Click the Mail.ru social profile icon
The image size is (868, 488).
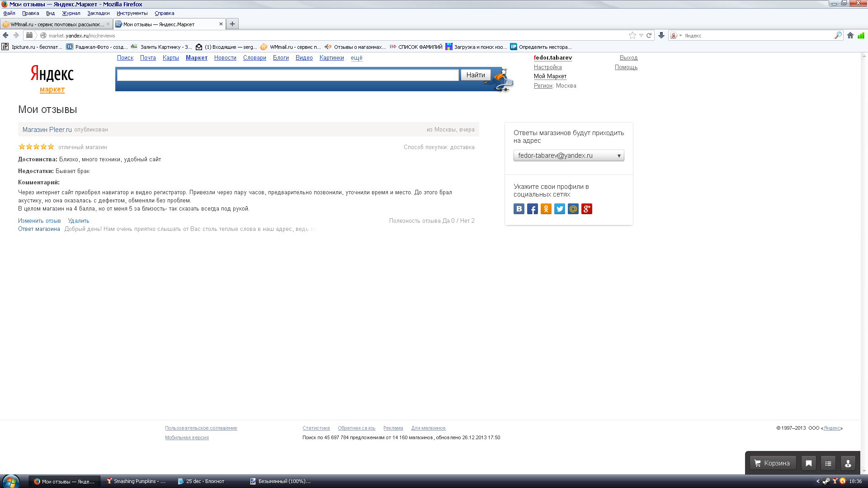pyautogui.click(x=573, y=209)
